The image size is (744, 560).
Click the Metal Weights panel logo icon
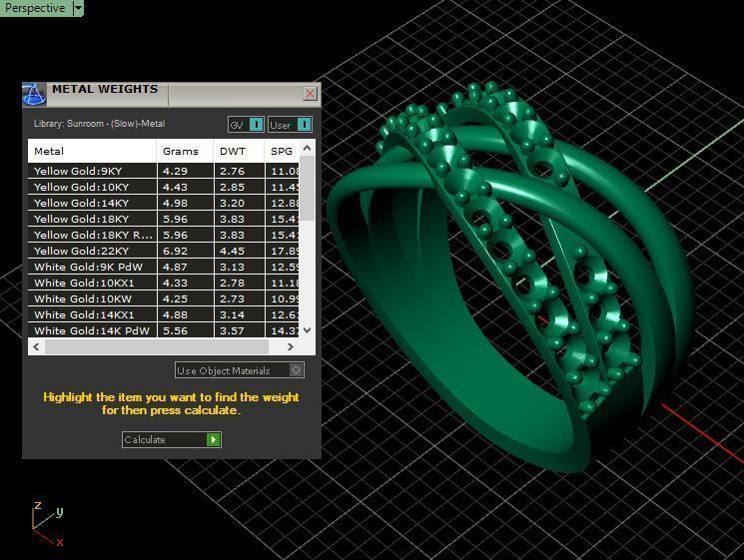tap(34, 94)
